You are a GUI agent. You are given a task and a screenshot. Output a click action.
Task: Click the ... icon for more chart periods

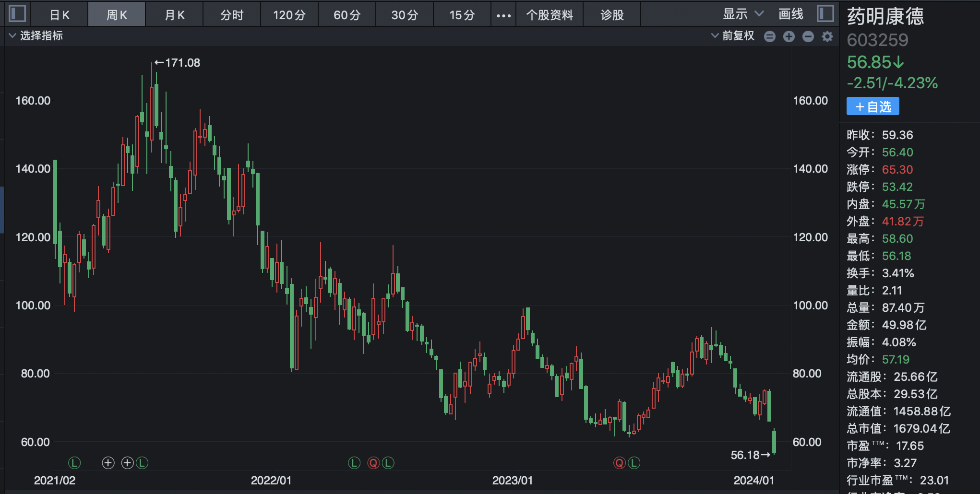503,14
